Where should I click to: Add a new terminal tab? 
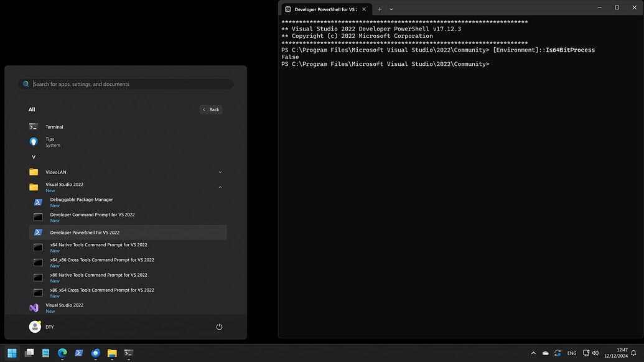click(x=380, y=9)
